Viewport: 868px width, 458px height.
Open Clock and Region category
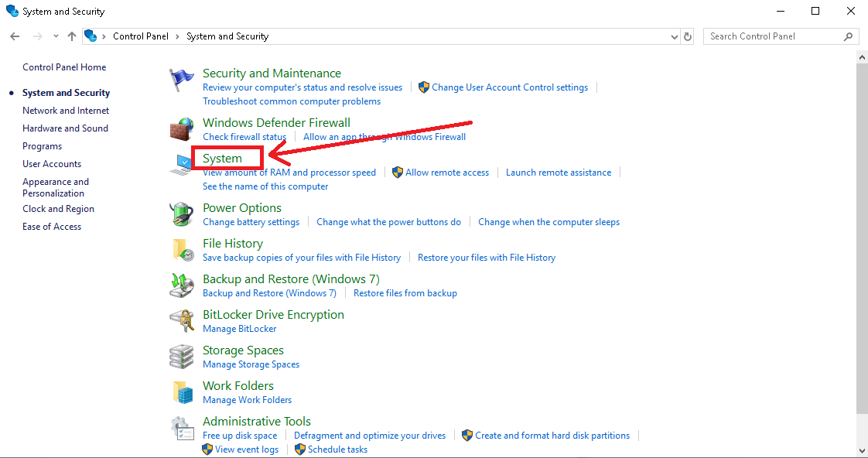pyautogui.click(x=58, y=209)
